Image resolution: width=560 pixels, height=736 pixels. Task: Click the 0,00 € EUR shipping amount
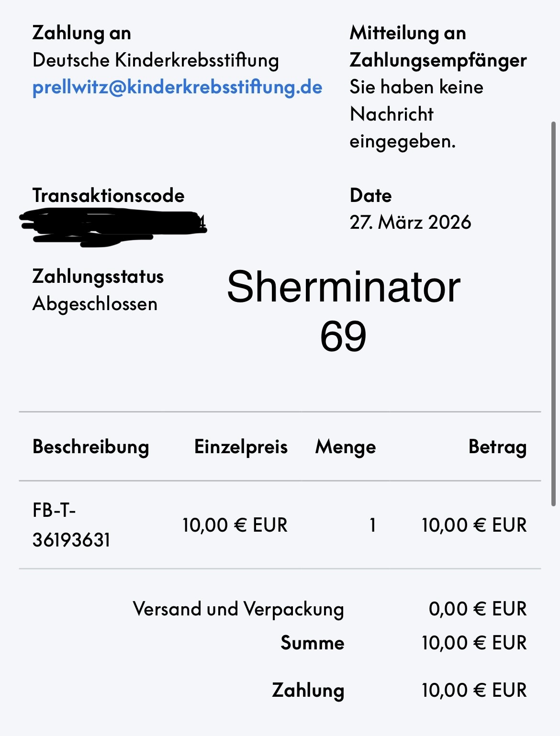tap(477, 609)
